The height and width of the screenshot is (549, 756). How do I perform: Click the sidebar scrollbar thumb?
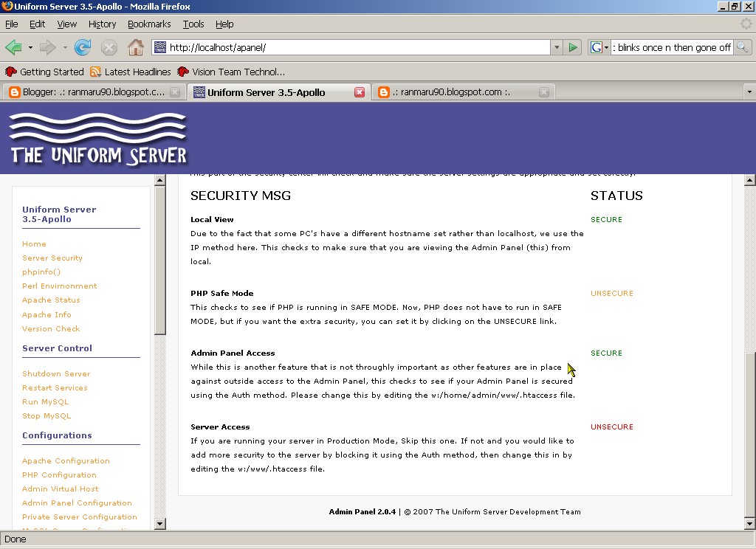160,260
